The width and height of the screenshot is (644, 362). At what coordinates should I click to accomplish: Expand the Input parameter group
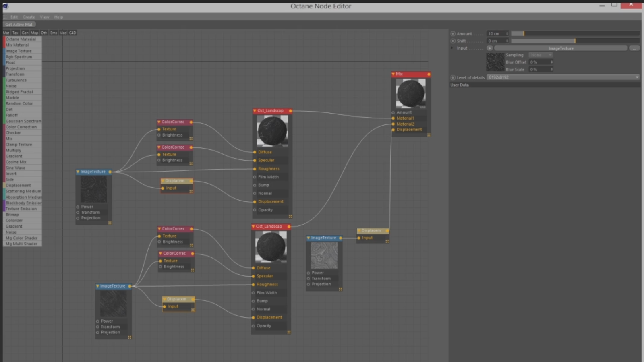click(452, 48)
